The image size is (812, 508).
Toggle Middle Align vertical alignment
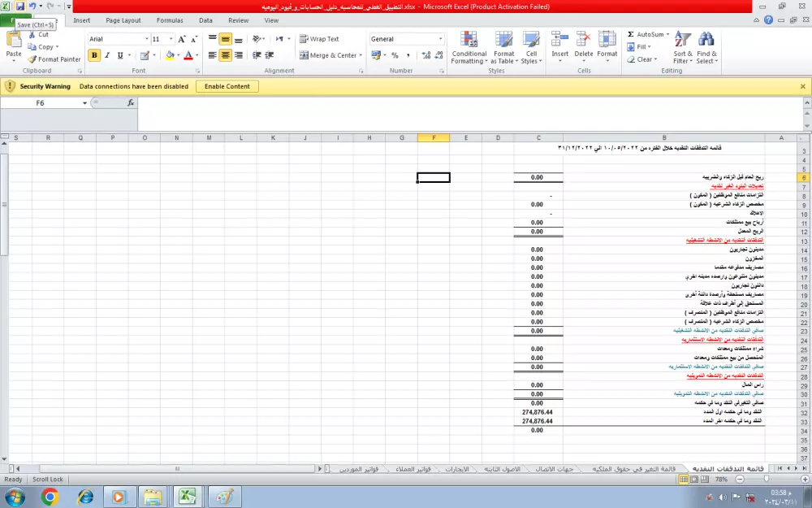click(x=225, y=39)
